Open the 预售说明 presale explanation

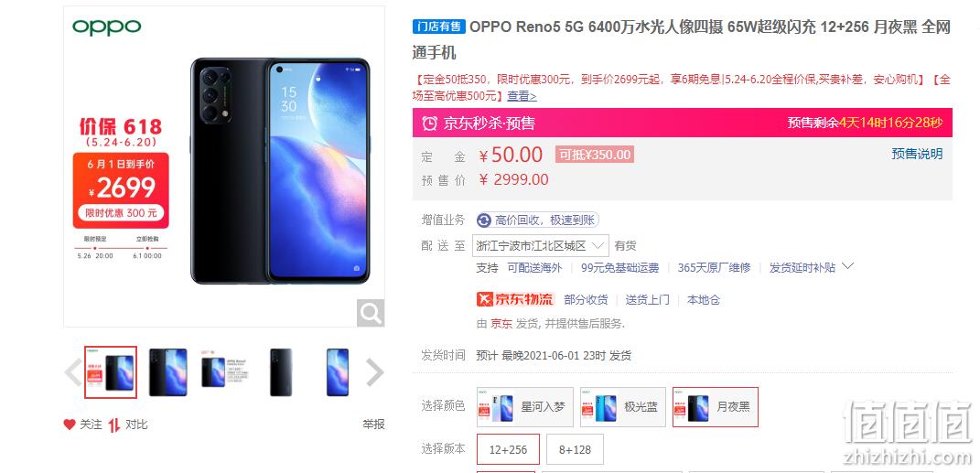coord(917,154)
